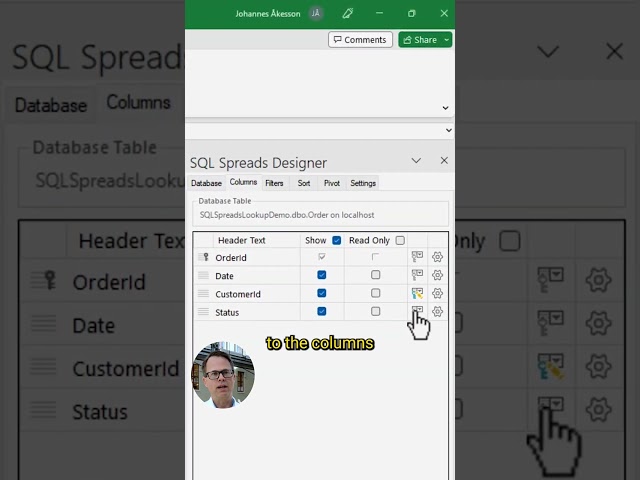Click the background zoomed Date gear icon
Image resolution: width=640 pixels, height=480 pixels.
pos(598,323)
